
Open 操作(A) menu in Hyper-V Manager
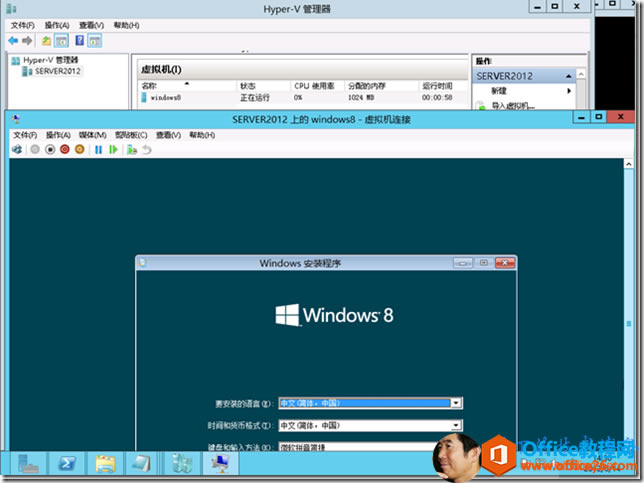57,25
